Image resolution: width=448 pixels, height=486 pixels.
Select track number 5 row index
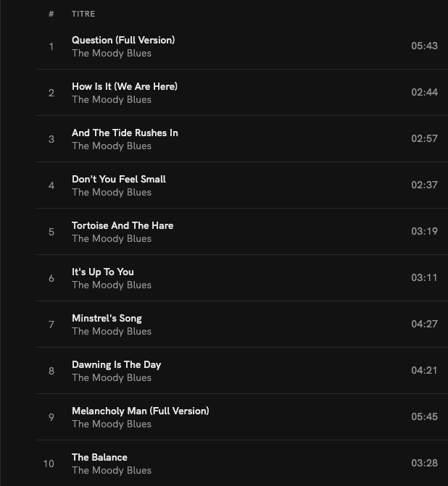pyautogui.click(x=51, y=232)
